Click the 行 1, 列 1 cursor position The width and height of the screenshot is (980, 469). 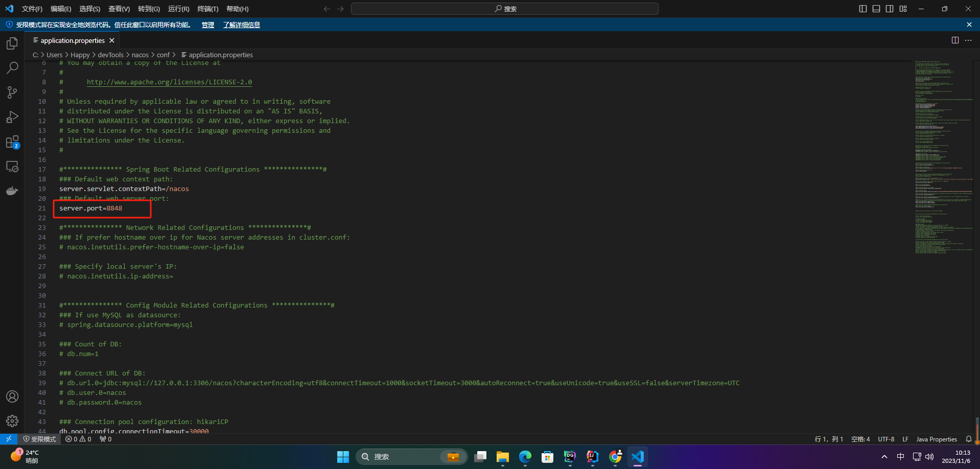pyautogui.click(x=829, y=439)
